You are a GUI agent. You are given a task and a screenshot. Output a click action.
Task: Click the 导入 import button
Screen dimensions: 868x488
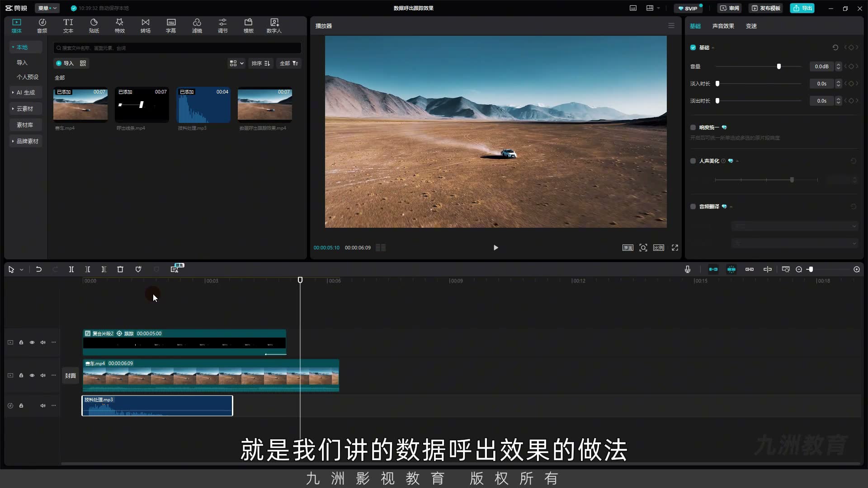coord(65,63)
